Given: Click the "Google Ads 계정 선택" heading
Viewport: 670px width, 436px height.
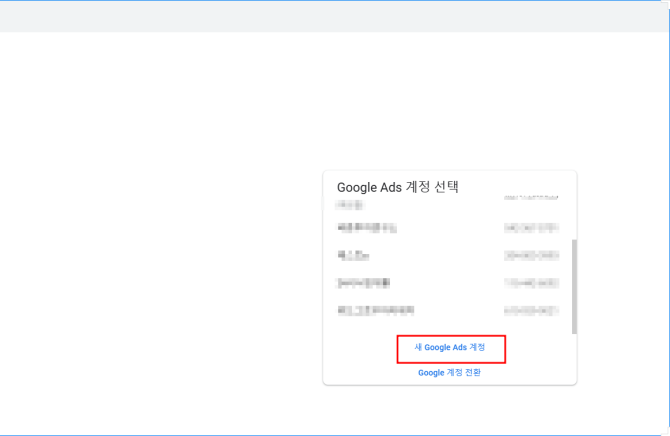Looking at the screenshot, I should coord(397,186).
